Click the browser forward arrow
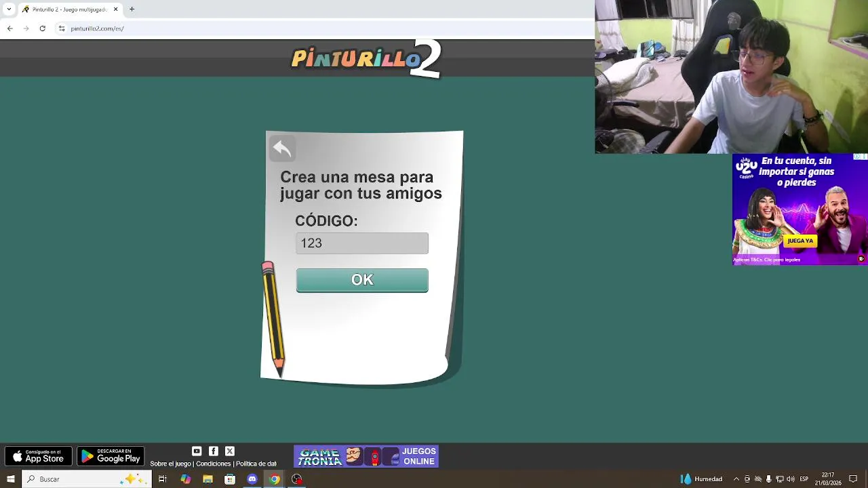Screen dimensions: 868x488 (x=26, y=28)
